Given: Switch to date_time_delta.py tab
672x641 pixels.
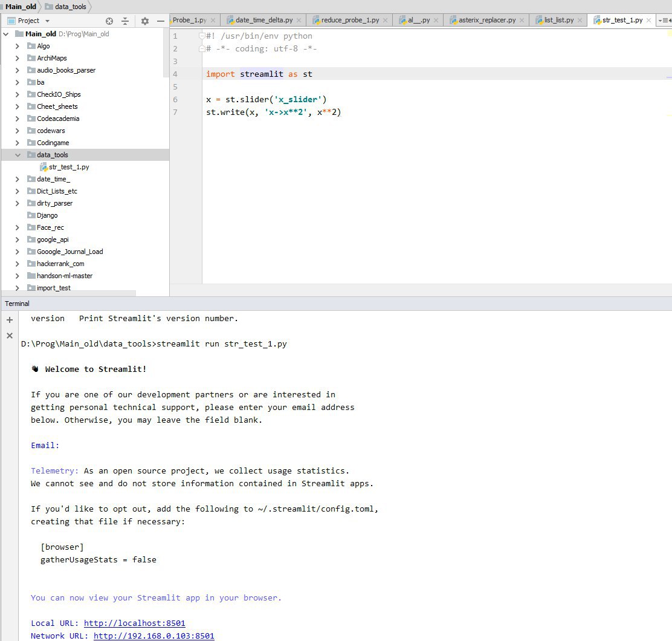Looking at the screenshot, I should [x=264, y=20].
